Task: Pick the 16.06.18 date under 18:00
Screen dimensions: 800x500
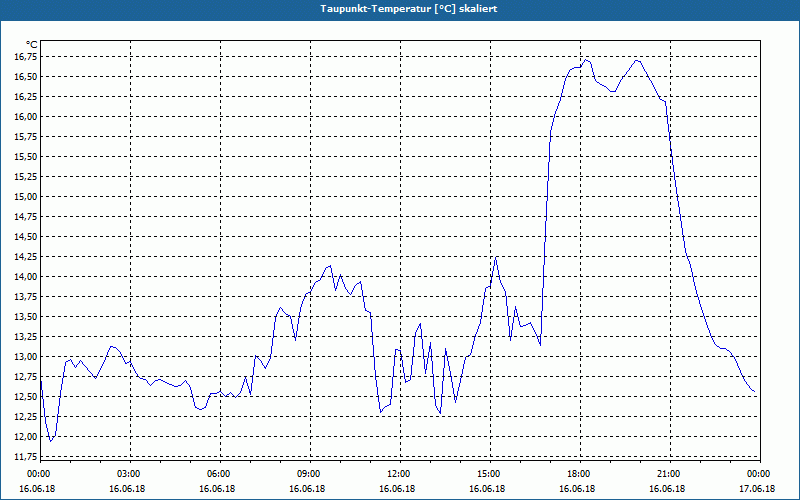Action: [x=578, y=489]
